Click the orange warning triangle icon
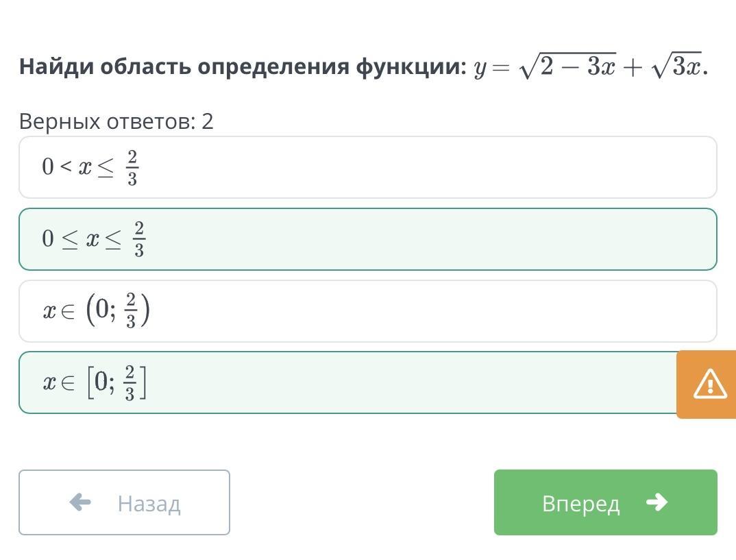736x560 pixels. click(710, 384)
